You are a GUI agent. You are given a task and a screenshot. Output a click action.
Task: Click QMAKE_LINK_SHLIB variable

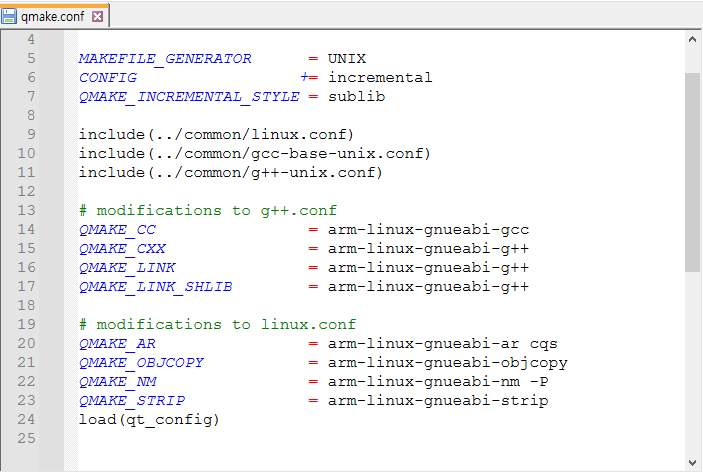pyautogui.click(x=156, y=286)
